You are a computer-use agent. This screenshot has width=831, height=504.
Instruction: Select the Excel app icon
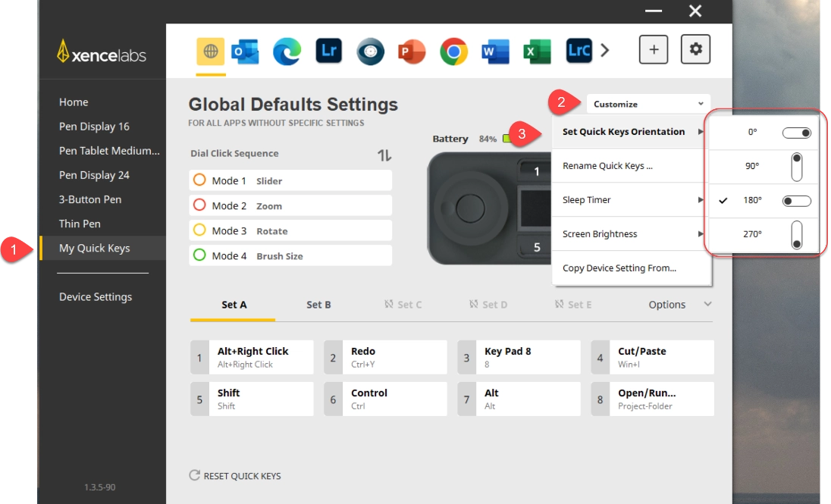[x=537, y=52]
